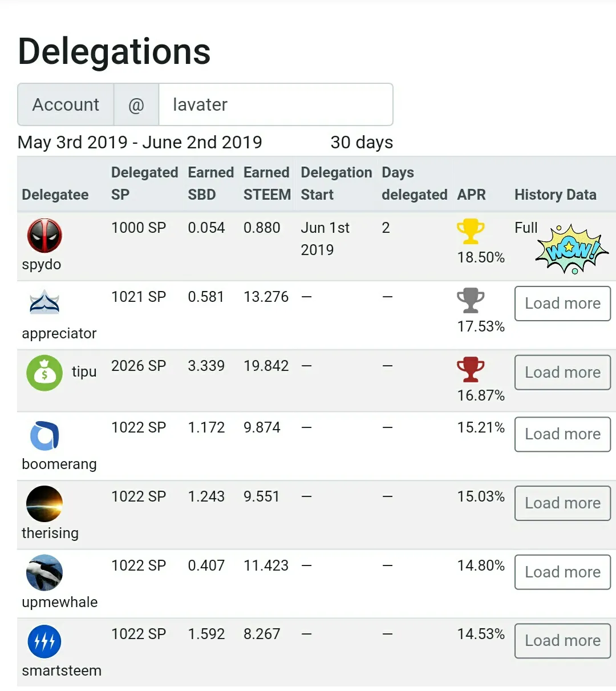
Task: Sort by the Delegated SP column header
Action: 144,183
